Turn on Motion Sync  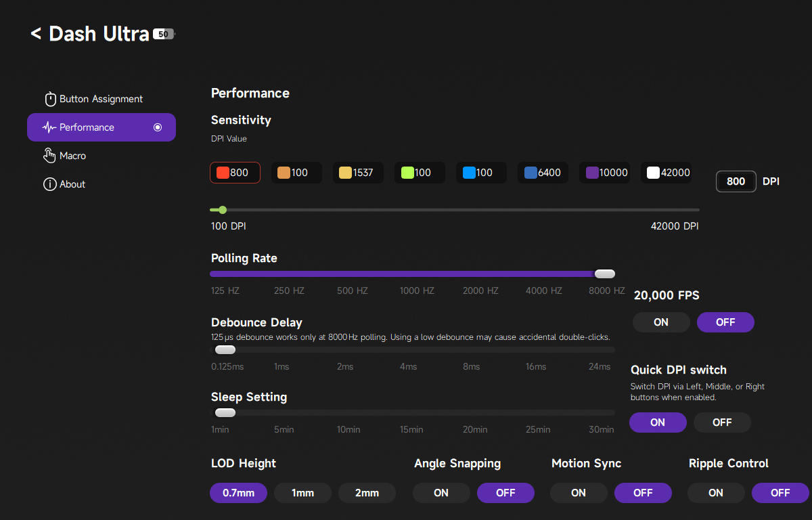[x=579, y=493]
